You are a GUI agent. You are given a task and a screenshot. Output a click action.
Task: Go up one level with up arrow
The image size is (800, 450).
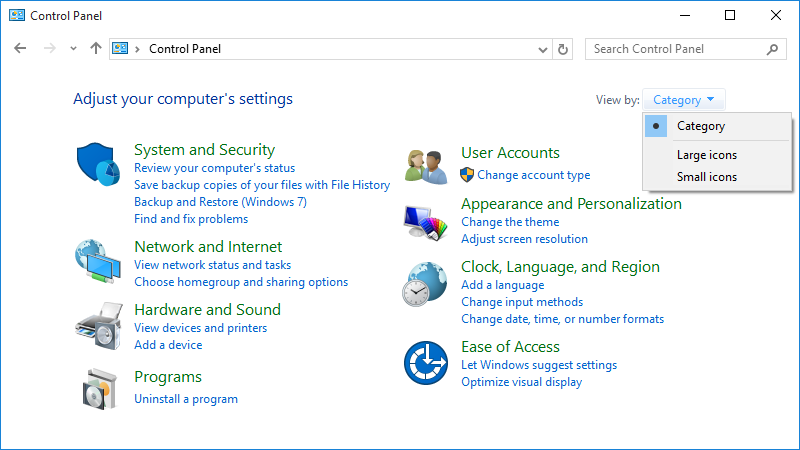96,48
